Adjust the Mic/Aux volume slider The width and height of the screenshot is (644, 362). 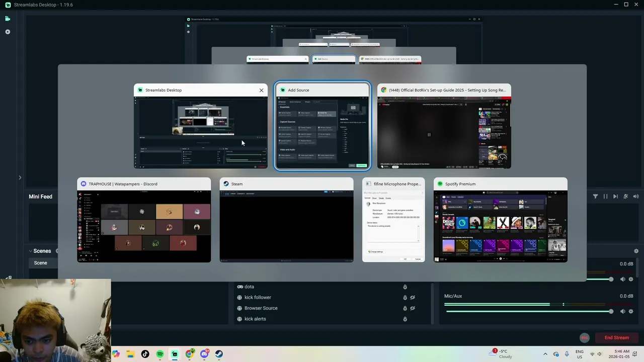coord(529,311)
